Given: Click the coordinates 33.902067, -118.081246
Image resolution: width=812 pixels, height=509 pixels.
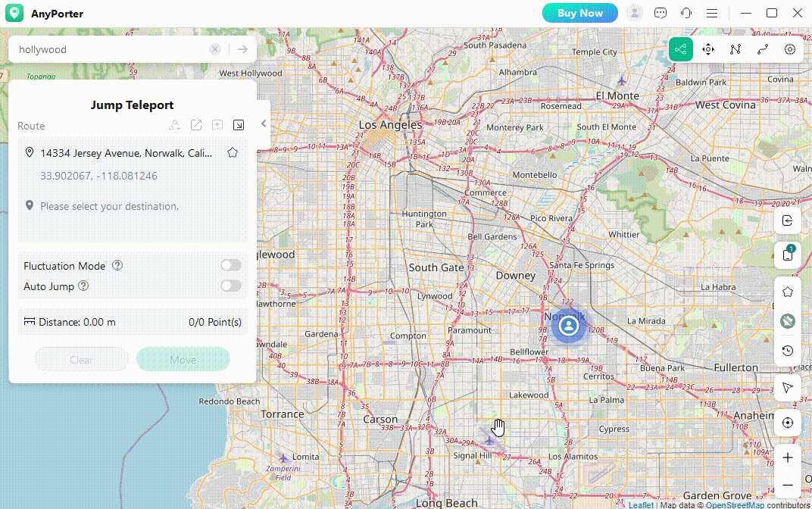Looking at the screenshot, I should (x=99, y=176).
